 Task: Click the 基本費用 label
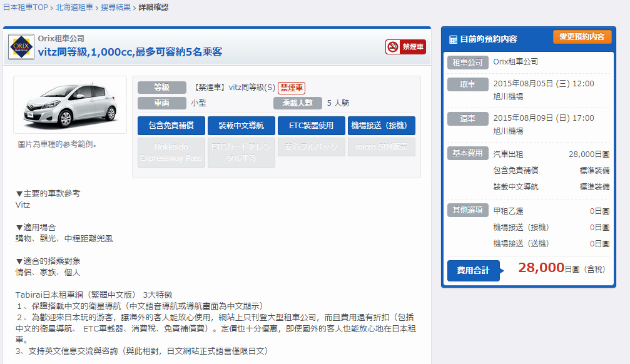(x=468, y=153)
